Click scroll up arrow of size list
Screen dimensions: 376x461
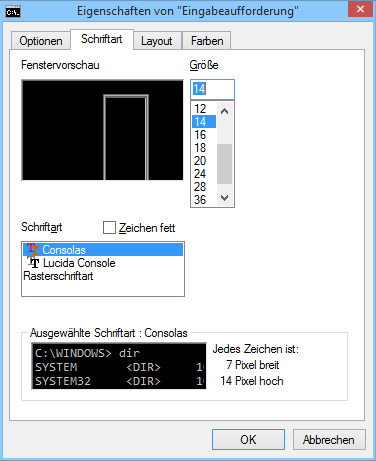[x=225, y=111]
